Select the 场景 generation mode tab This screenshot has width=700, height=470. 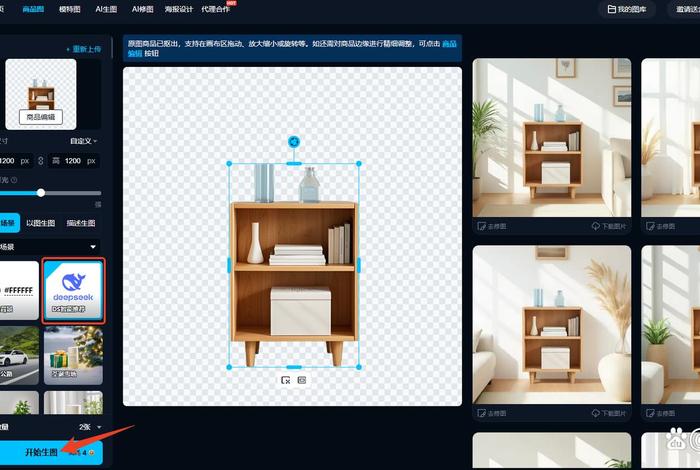click(9, 223)
